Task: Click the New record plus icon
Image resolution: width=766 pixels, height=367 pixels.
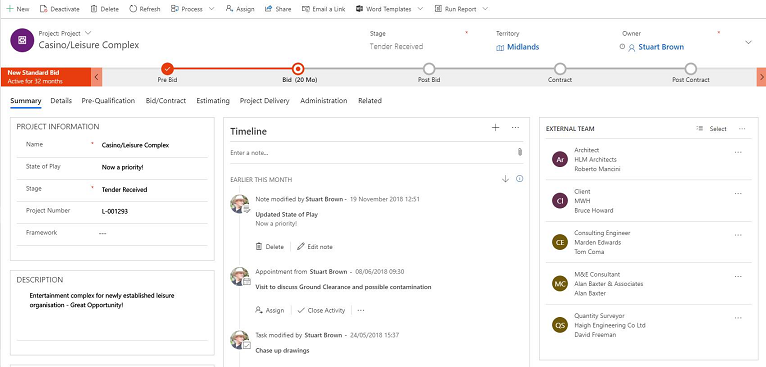Action: coord(9,9)
